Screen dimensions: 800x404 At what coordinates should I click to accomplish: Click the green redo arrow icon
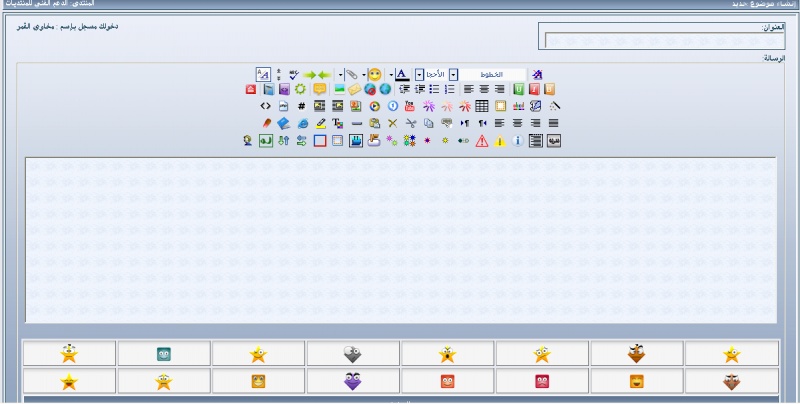(309, 74)
